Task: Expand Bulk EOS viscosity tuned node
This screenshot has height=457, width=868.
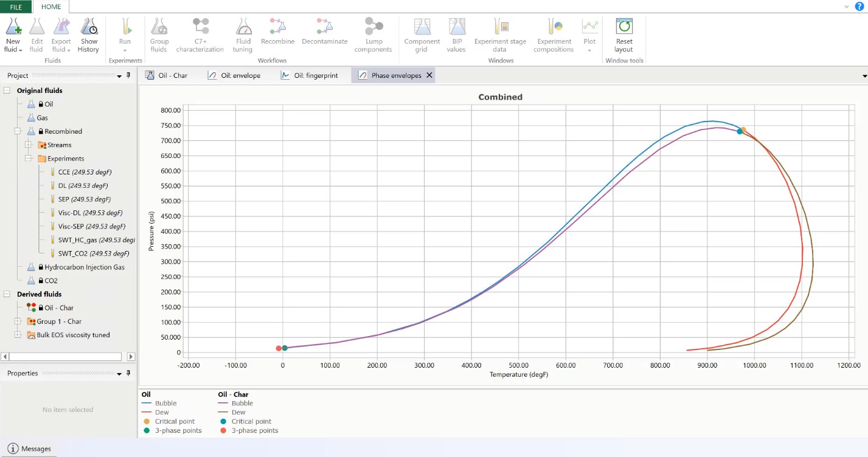Action: 18,335
